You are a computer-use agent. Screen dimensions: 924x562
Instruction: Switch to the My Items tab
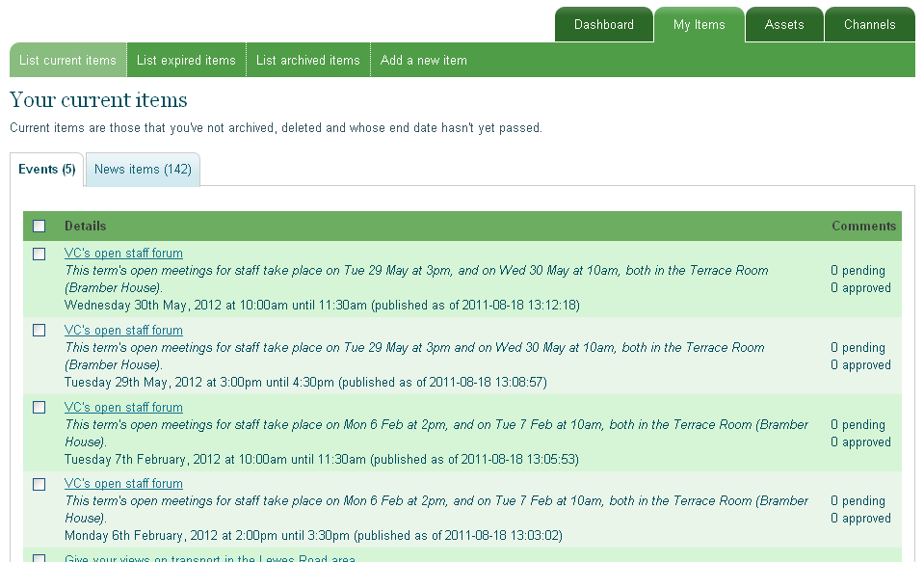click(699, 25)
